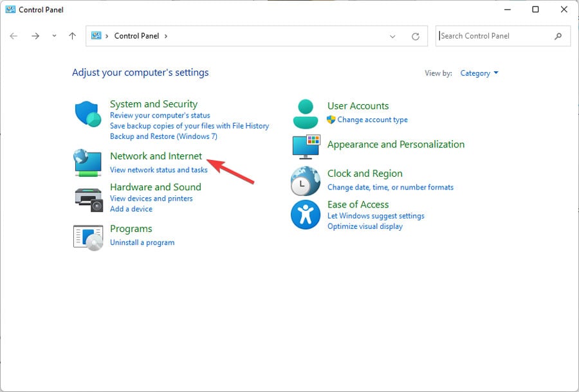Expand the chevron before Control Panel breadcrumb
This screenshot has width=579, height=392.
coord(107,36)
